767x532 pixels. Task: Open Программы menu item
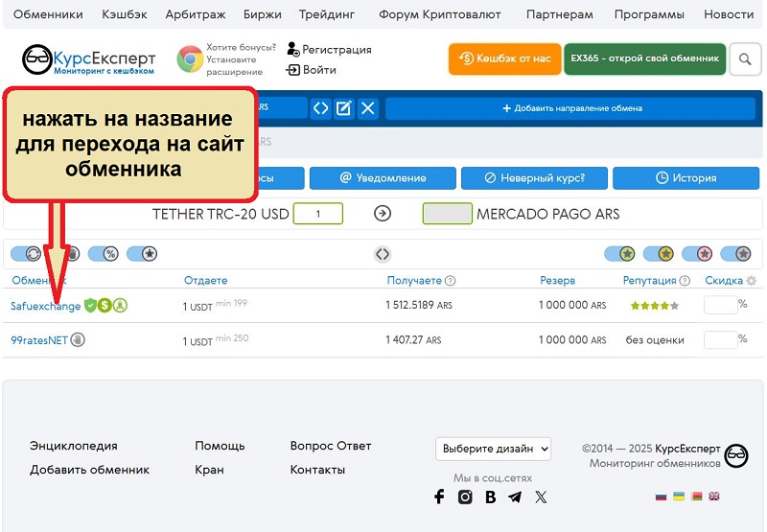(x=649, y=14)
